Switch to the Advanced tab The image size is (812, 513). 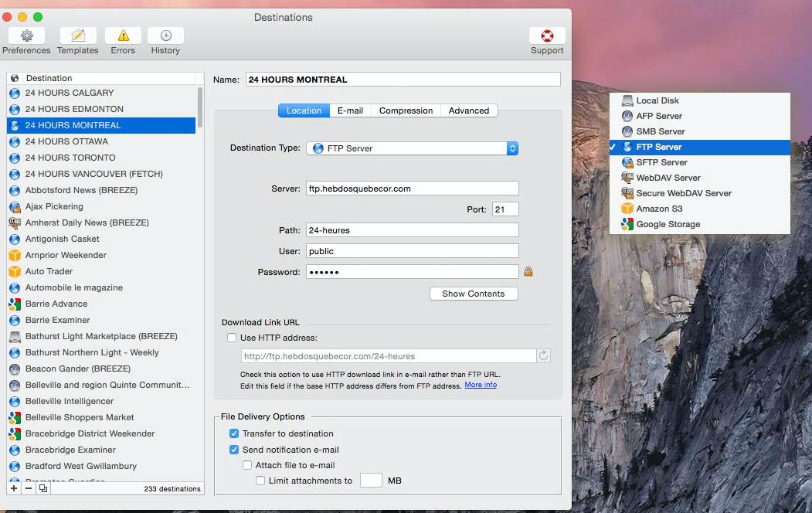click(x=469, y=110)
